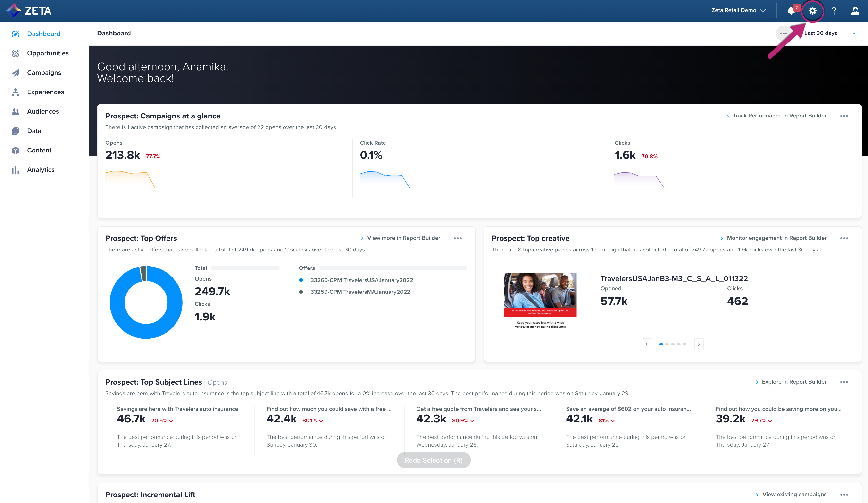This screenshot has height=503, width=868.
Task: Click the Analytics bar chart icon
Action: [x=16, y=170]
